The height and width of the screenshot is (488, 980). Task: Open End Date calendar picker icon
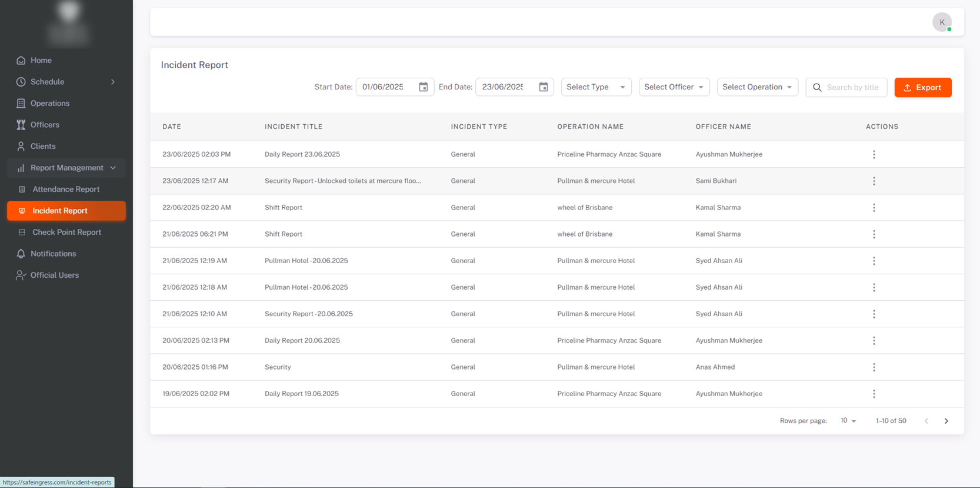(543, 87)
